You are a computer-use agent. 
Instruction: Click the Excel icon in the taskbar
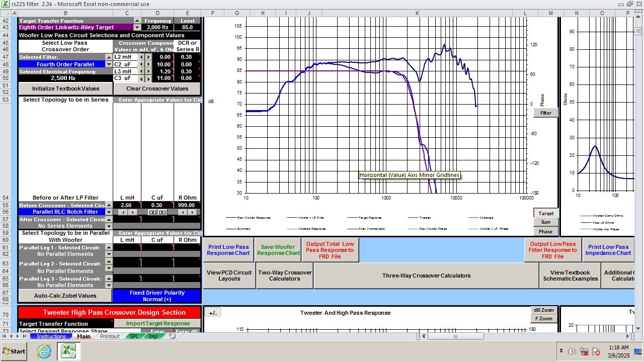pyautogui.click(x=67, y=351)
